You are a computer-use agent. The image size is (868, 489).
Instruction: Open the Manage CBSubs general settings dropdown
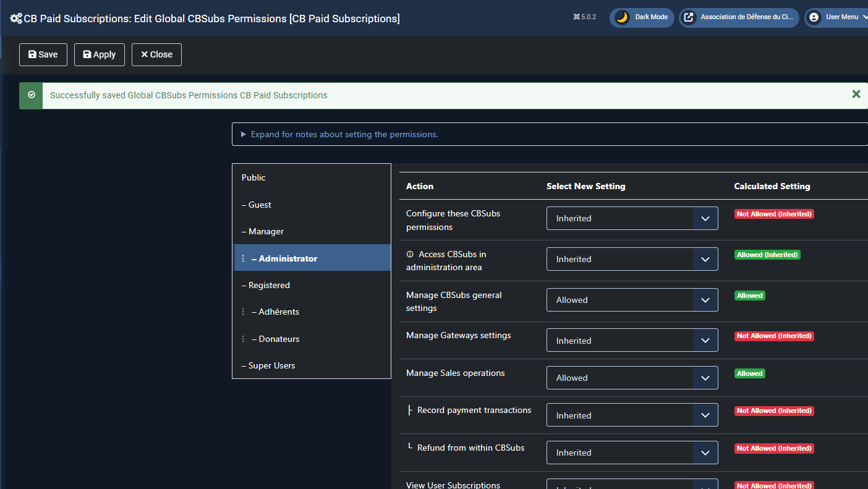pos(632,300)
